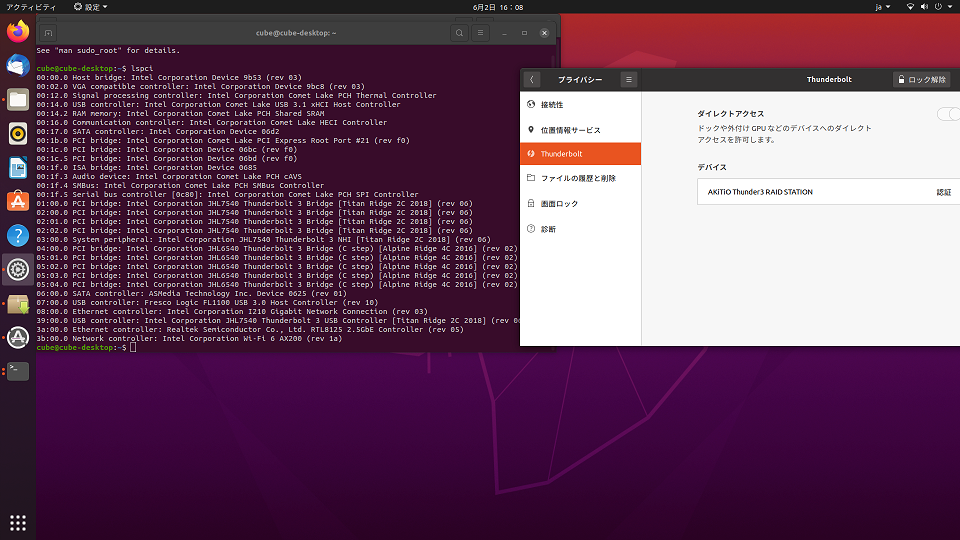Select 位置情報サービス in sidebar
The height and width of the screenshot is (540, 960).
(580, 130)
